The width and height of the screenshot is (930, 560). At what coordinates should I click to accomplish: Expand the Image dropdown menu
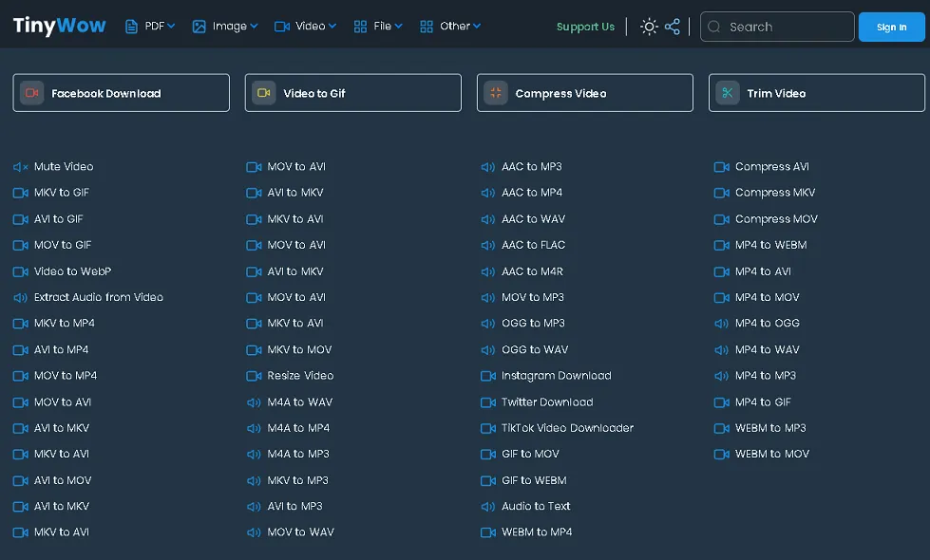(x=224, y=27)
